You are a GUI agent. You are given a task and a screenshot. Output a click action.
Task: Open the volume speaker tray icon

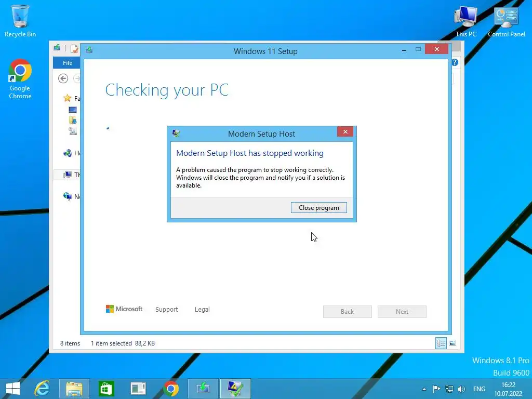(x=461, y=389)
